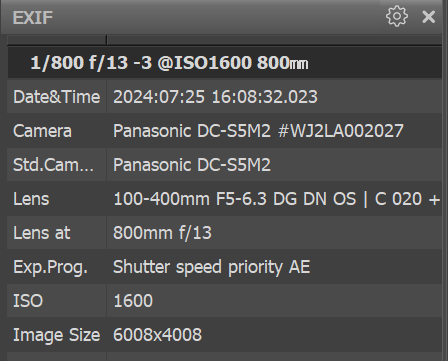Select Shutter speed priority AE value

212,267
